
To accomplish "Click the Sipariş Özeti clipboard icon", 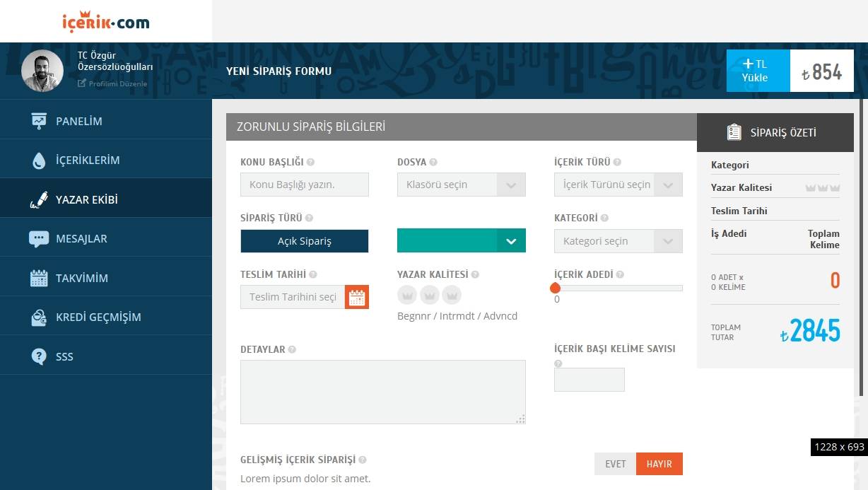I will pyautogui.click(x=733, y=132).
